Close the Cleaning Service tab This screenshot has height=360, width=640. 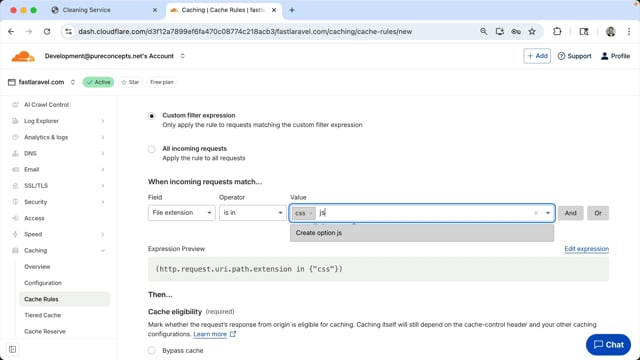pyautogui.click(x=155, y=10)
